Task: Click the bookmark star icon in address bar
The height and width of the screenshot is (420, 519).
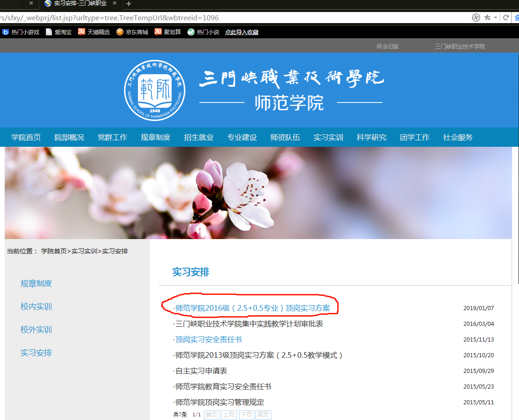Action: point(488,18)
